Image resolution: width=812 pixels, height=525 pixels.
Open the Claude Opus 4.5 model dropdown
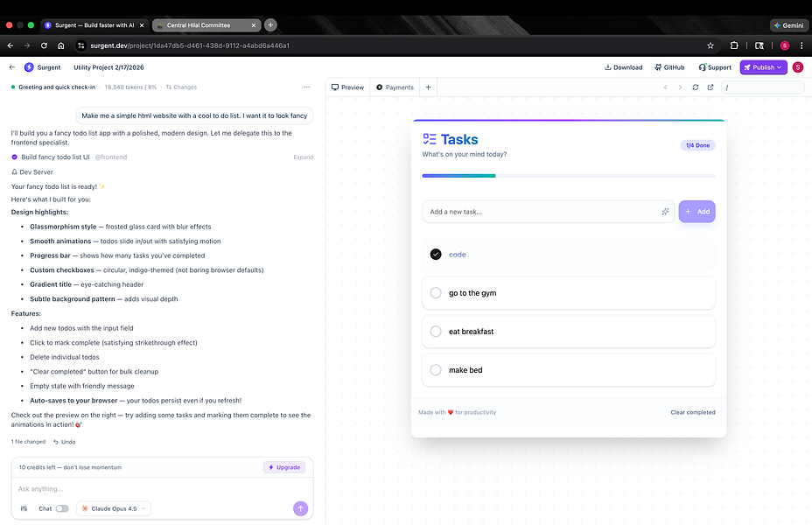(114, 508)
